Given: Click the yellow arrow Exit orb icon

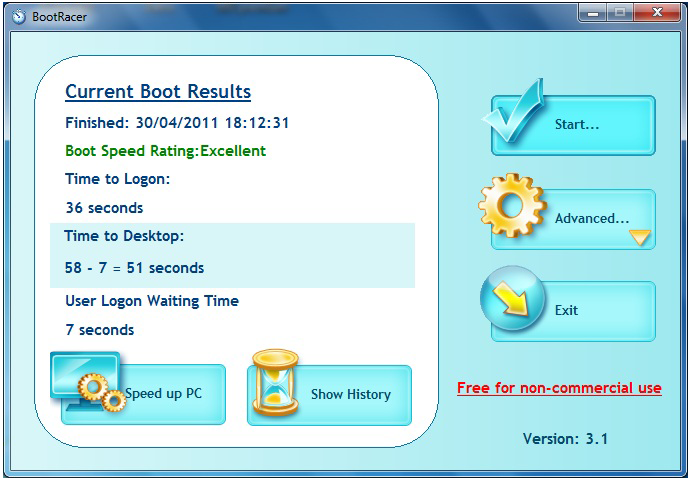Looking at the screenshot, I should 513,298.
